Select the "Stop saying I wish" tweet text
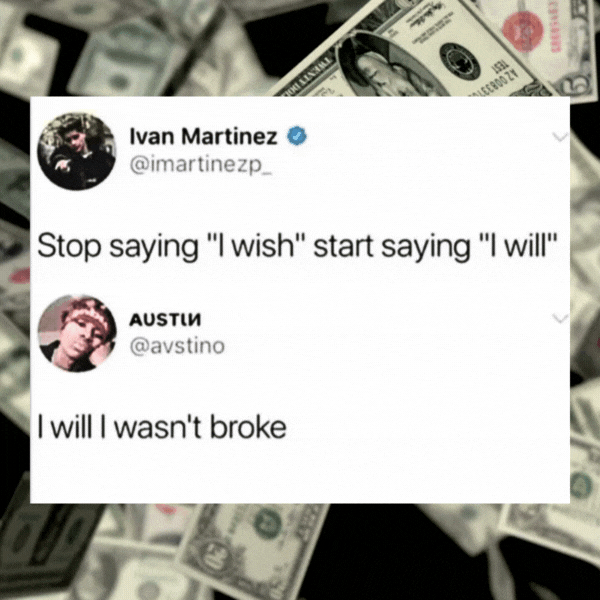 pos(297,246)
